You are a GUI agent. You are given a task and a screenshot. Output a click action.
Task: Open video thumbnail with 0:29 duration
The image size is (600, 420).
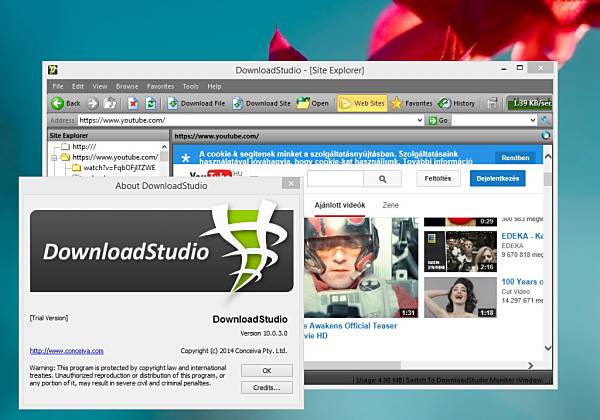pyautogui.click(x=460, y=222)
